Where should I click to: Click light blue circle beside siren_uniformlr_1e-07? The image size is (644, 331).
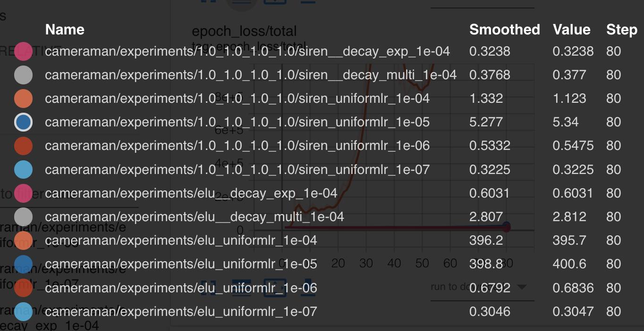(x=24, y=169)
